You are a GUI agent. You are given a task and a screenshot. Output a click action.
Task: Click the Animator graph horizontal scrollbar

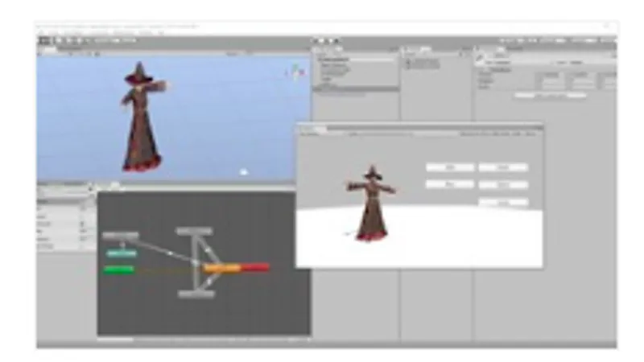click(204, 339)
